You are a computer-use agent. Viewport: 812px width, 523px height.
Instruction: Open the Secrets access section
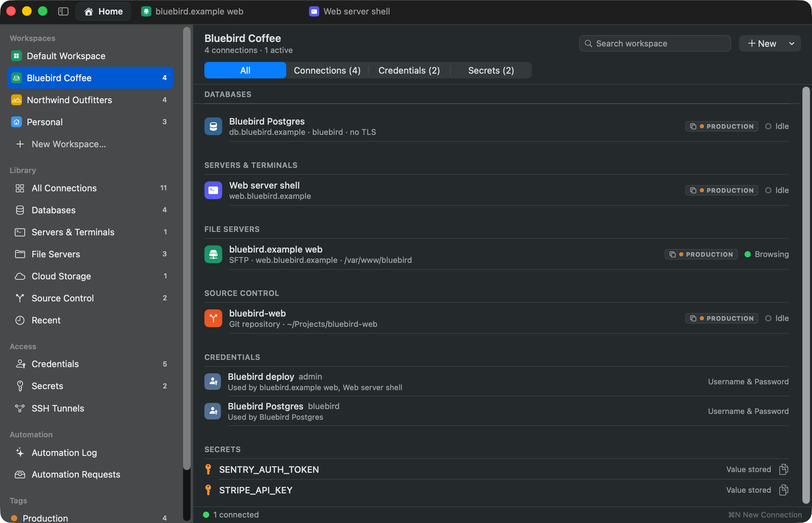click(90, 386)
